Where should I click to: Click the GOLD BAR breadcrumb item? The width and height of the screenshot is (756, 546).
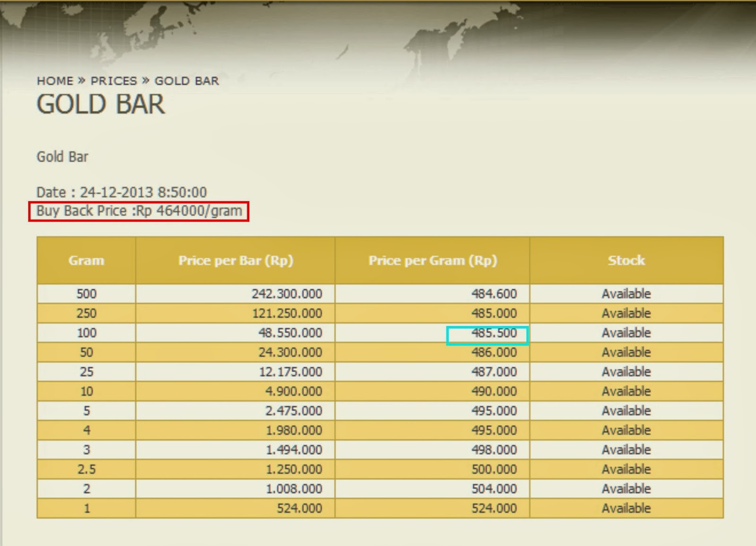(187, 81)
